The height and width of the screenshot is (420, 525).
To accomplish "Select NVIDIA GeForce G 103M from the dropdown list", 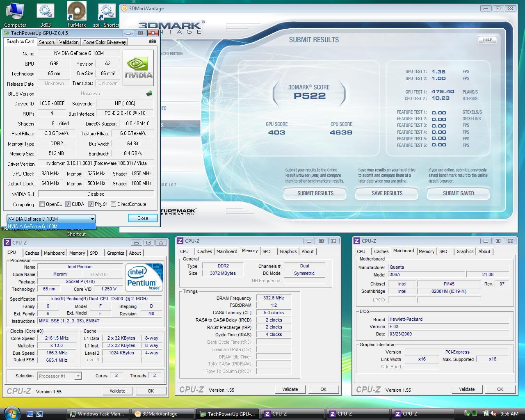I will (x=51, y=226).
